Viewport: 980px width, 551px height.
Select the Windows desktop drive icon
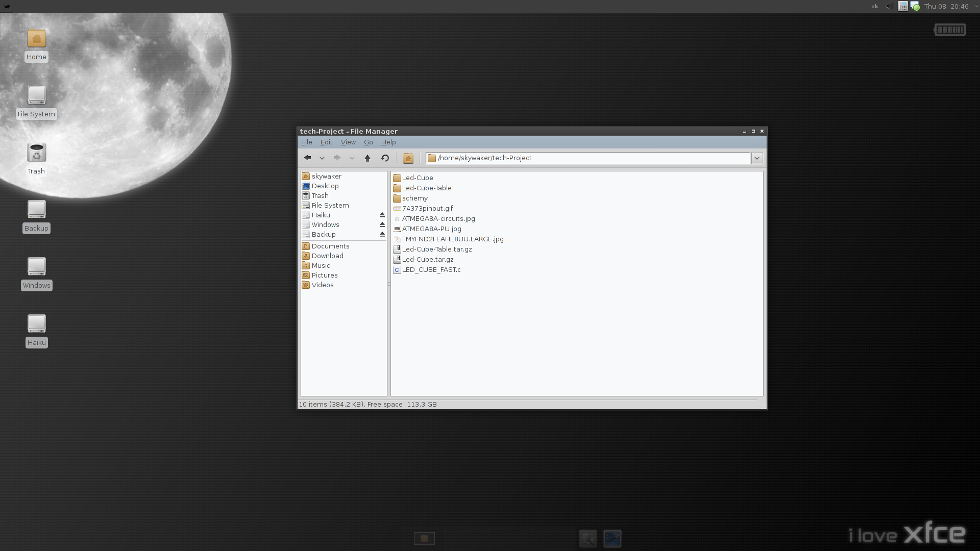pyautogui.click(x=36, y=274)
